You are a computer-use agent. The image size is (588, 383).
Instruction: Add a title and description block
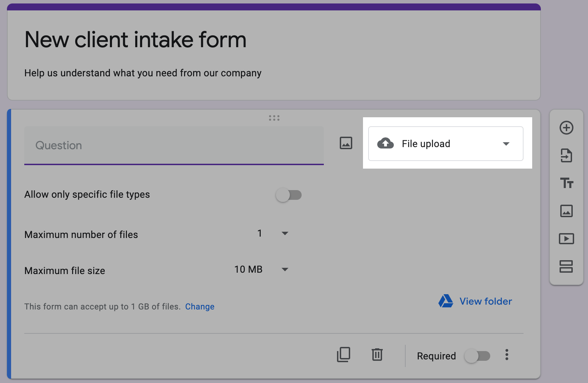(x=566, y=183)
